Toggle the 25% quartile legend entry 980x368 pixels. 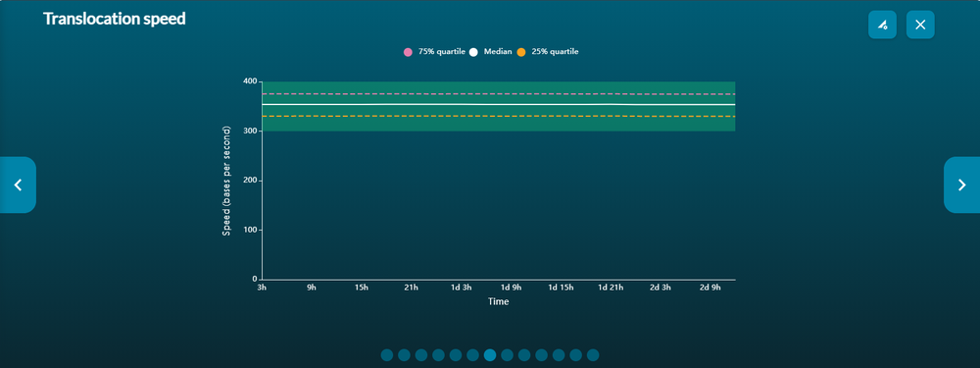548,52
